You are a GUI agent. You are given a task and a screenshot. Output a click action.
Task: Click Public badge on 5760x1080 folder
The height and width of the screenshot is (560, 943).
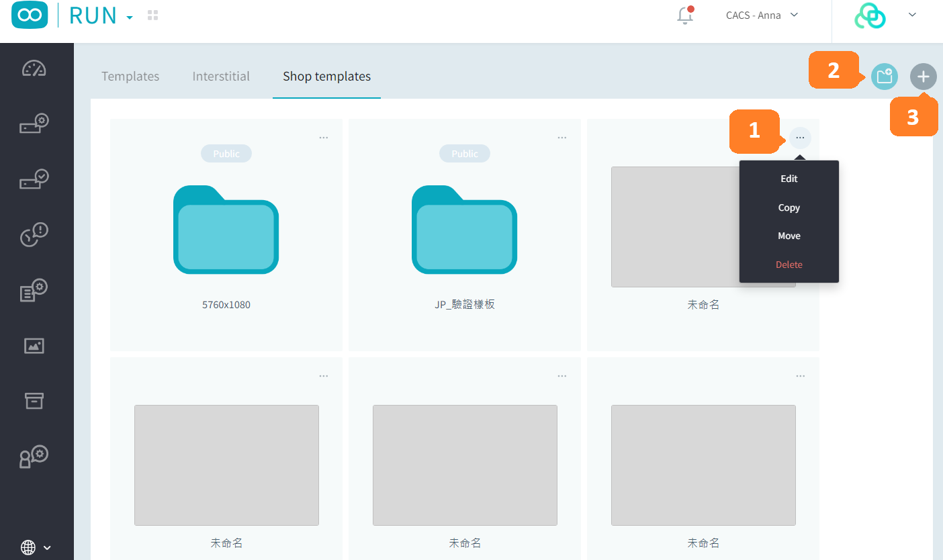(226, 154)
